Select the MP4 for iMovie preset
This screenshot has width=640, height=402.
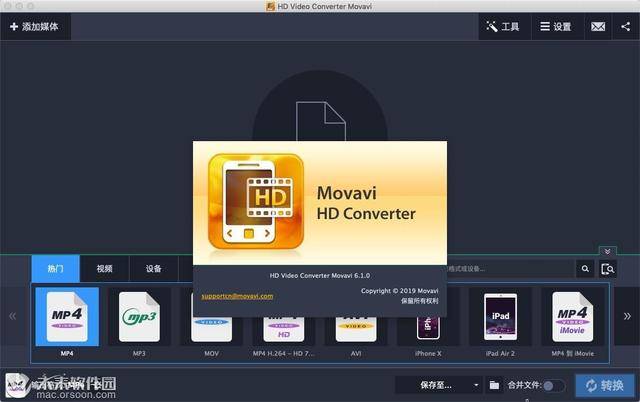click(x=572, y=318)
